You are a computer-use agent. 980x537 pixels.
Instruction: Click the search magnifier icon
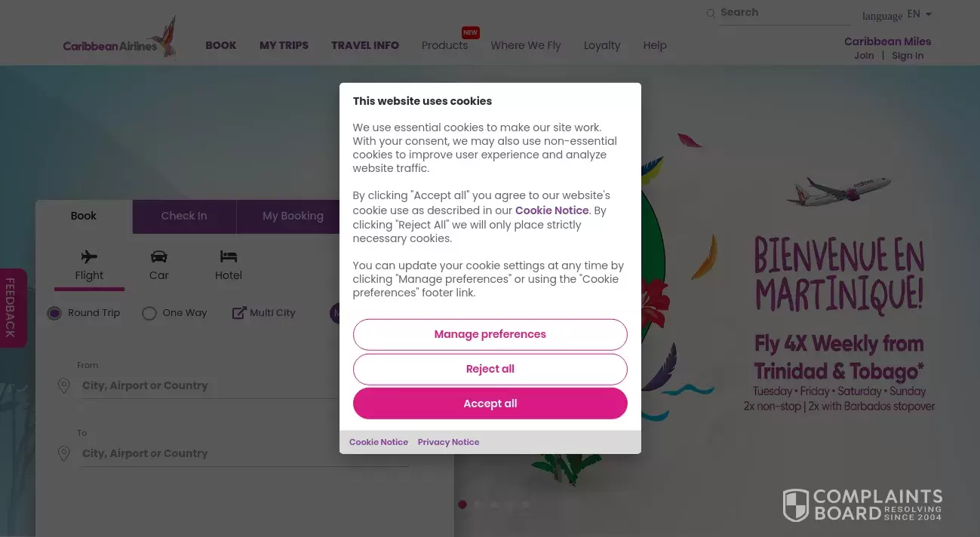tap(710, 13)
